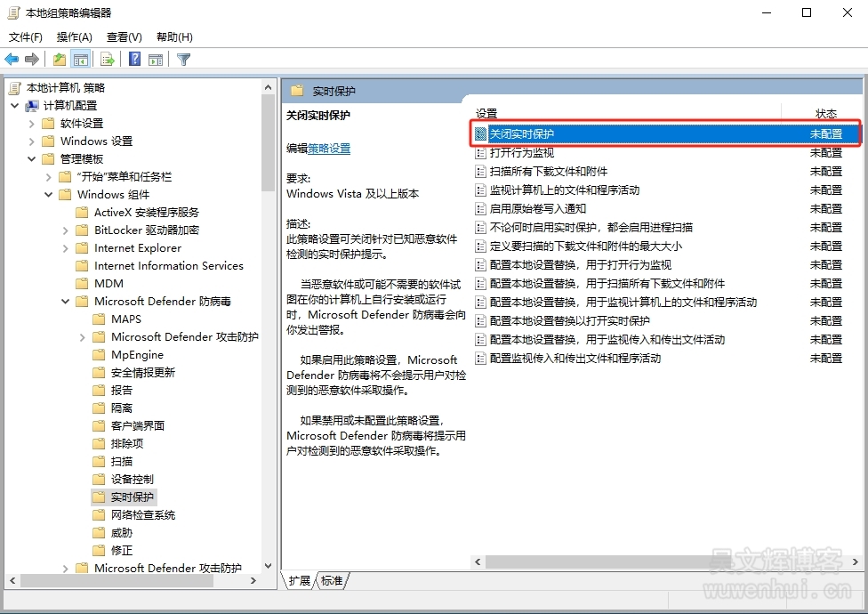The height and width of the screenshot is (614, 868).
Task: Click the Forward arrow toolbar icon
Action: pos(32,60)
